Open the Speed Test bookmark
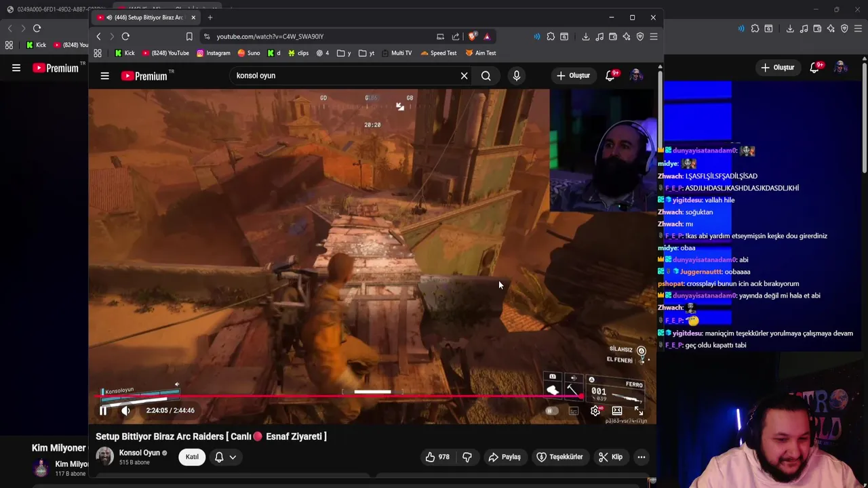The height and width of the screenshot is (488, 868). (439, 53)
